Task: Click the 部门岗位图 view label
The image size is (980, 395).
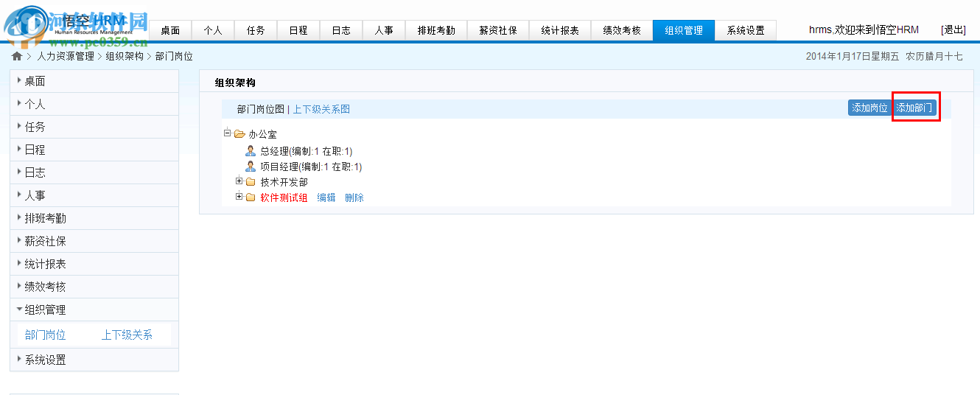Action: [x=261, y=109]
